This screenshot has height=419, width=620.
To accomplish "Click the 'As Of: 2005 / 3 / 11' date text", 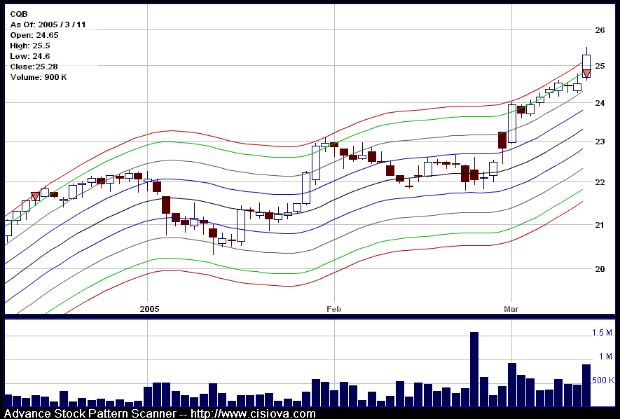I will pos(48,25).
